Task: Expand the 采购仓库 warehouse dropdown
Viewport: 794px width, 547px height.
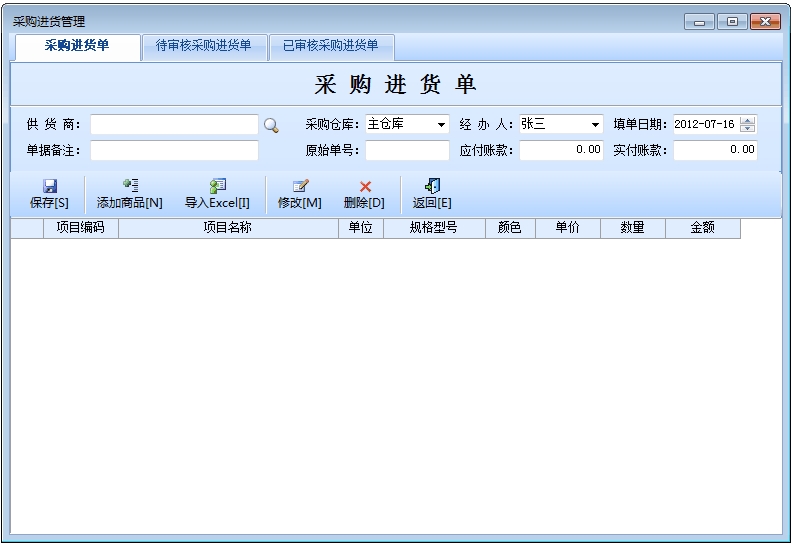Action: (x=441, y=125)
